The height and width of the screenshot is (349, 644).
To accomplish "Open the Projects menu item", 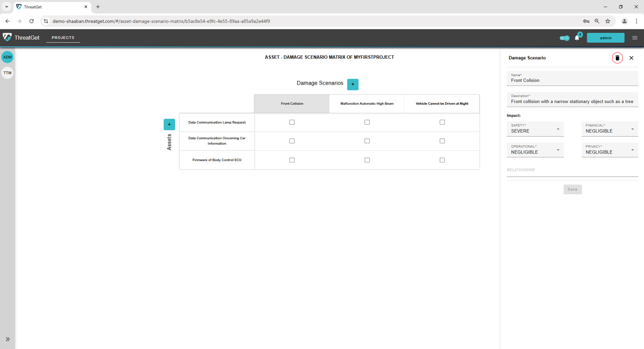I will point(63,38).
